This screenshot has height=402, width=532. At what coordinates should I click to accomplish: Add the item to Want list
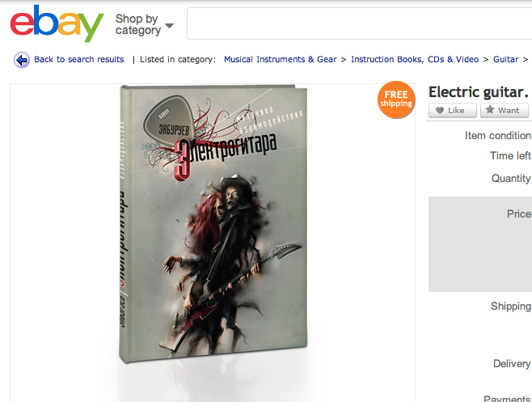(505, 110)
